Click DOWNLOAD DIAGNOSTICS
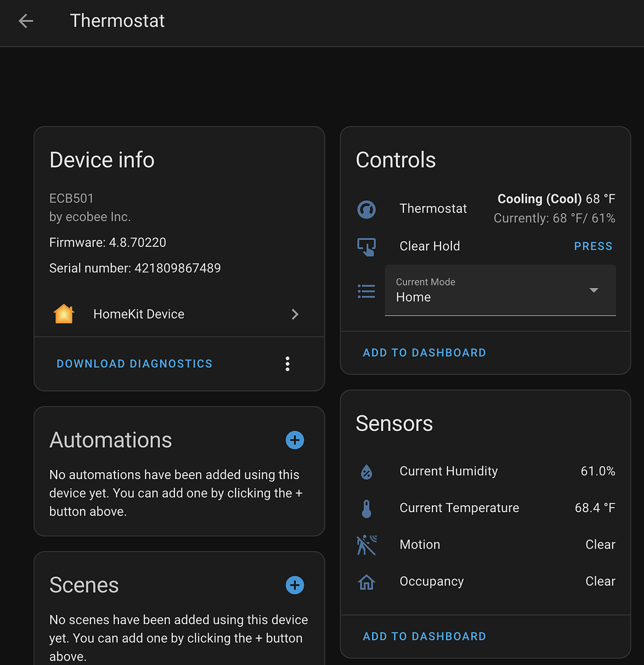The height and width of the screenshot is (665, 644). [x=134, y=363]
